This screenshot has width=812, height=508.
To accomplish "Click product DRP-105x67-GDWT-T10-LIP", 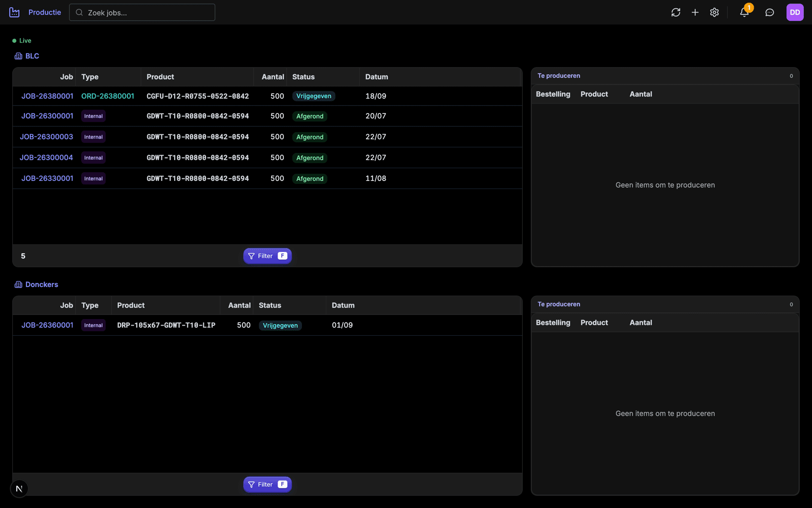I will [166, 325].
